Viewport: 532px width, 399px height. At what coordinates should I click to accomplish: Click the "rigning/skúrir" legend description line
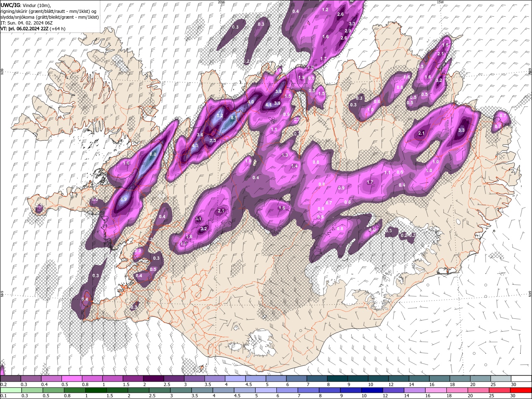[49, 11]
